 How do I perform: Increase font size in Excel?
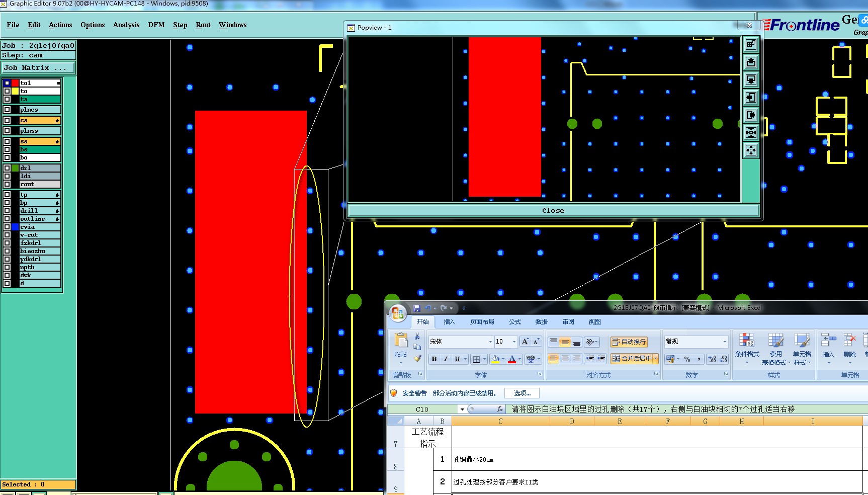(525, 342)
